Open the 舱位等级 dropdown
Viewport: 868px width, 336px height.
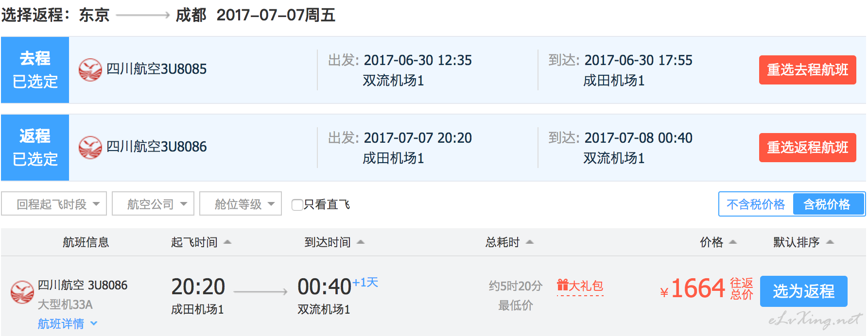point(241,204)
